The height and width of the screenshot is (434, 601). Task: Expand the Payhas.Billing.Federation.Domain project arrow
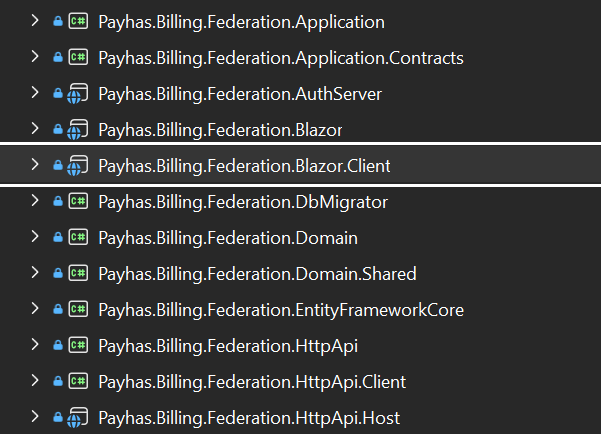[x=36, y=238]
